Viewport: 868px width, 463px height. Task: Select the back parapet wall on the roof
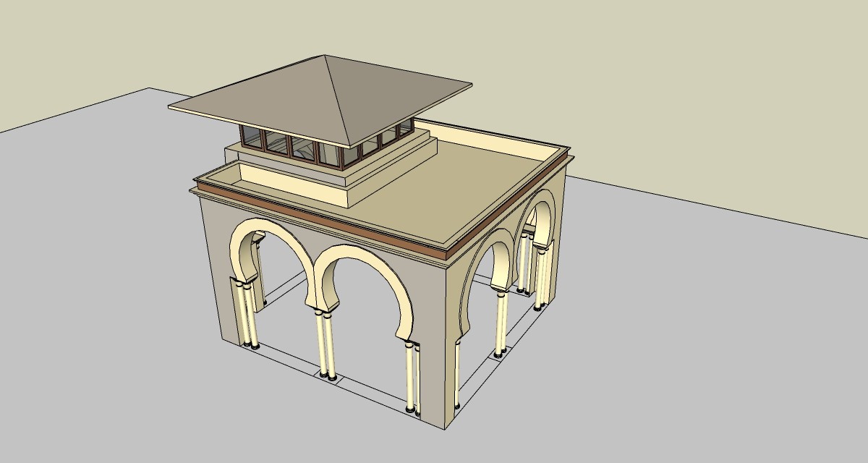(x=492, y=137)
